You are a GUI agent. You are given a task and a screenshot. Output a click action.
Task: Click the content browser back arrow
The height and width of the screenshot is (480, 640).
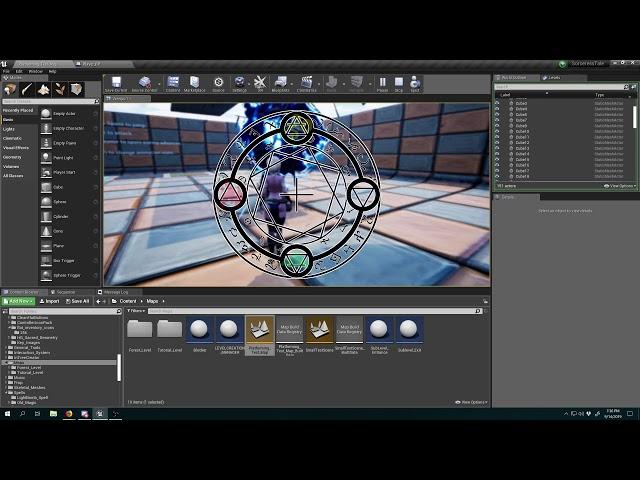[98, 301]
